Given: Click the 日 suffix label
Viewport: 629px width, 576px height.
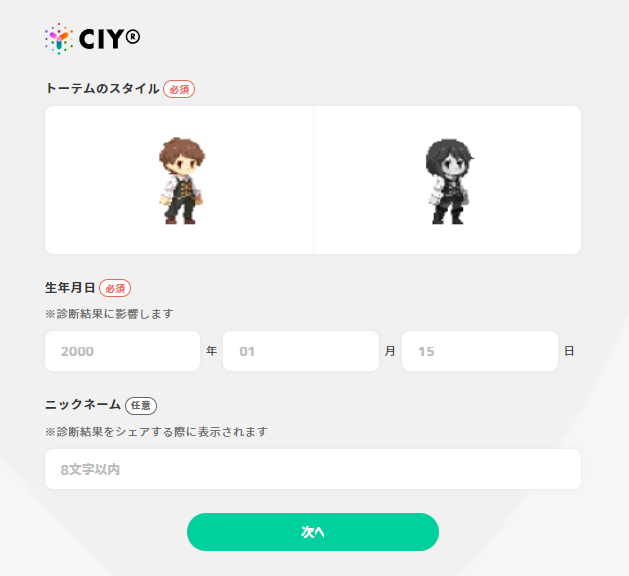Looking at the screenshot, I should tap(569, 351).
